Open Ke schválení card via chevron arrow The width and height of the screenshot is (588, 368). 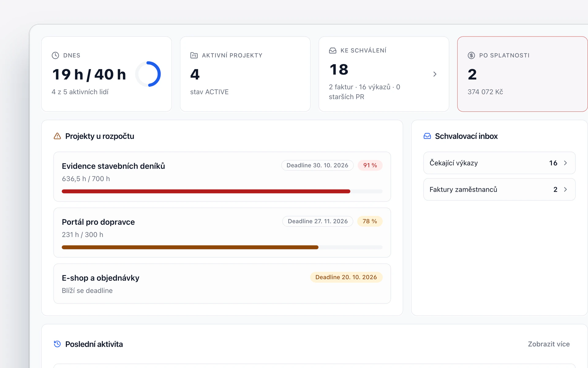pyautogui.click(x=435, y=74)
